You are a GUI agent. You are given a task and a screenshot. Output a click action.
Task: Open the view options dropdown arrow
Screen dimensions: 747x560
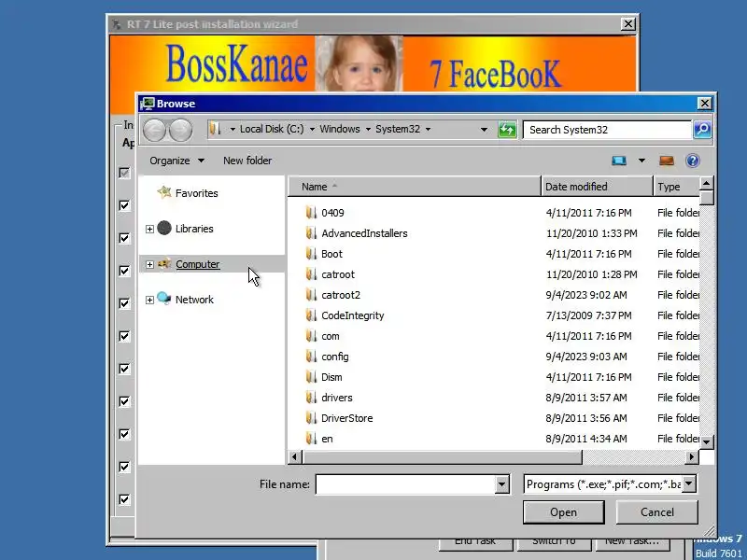pos(641,161)
